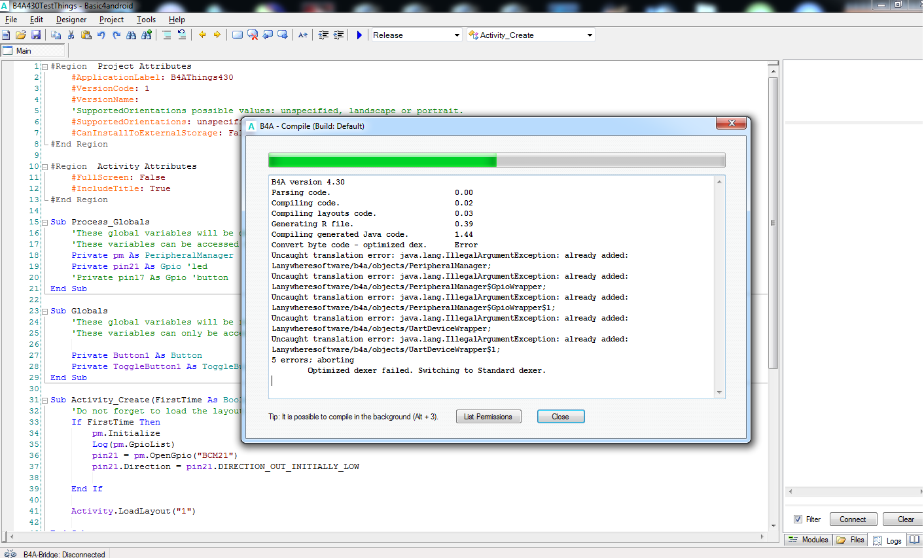The image size is (924, 560).
Task: Click the List Permissions button
Action: [488, 417]
